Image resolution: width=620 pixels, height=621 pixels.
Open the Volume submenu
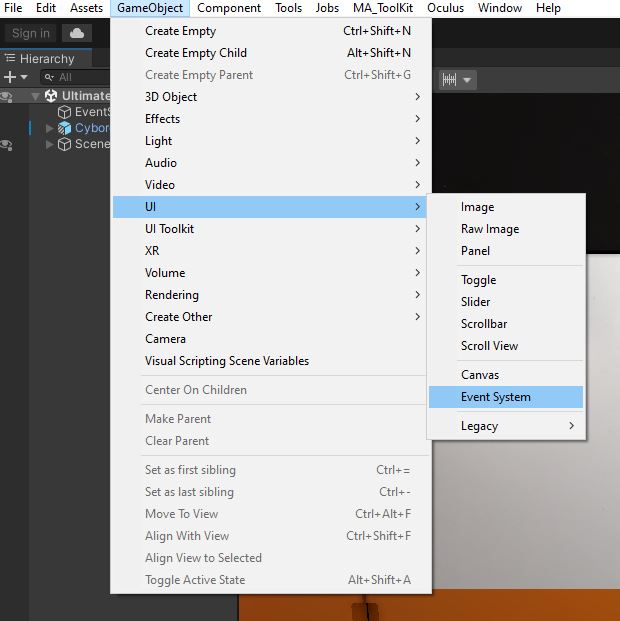(270, 273)
